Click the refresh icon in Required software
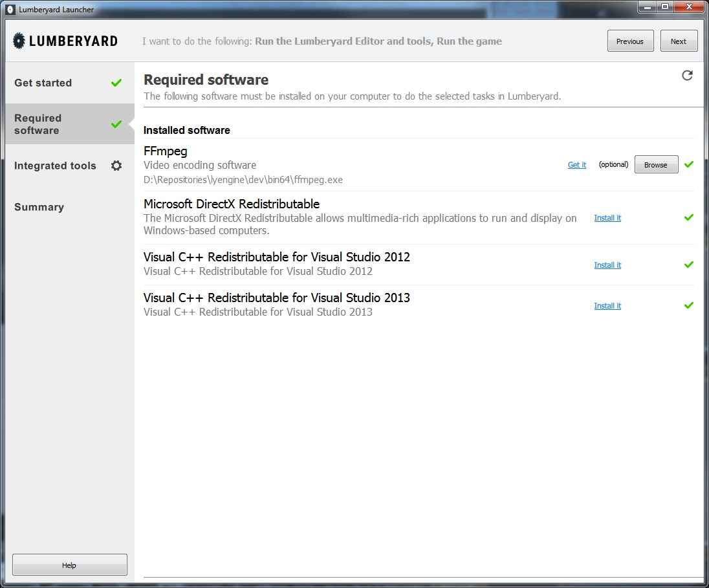Image resolution: width=709 pixels, height=588 pixels. click(687, 76)
